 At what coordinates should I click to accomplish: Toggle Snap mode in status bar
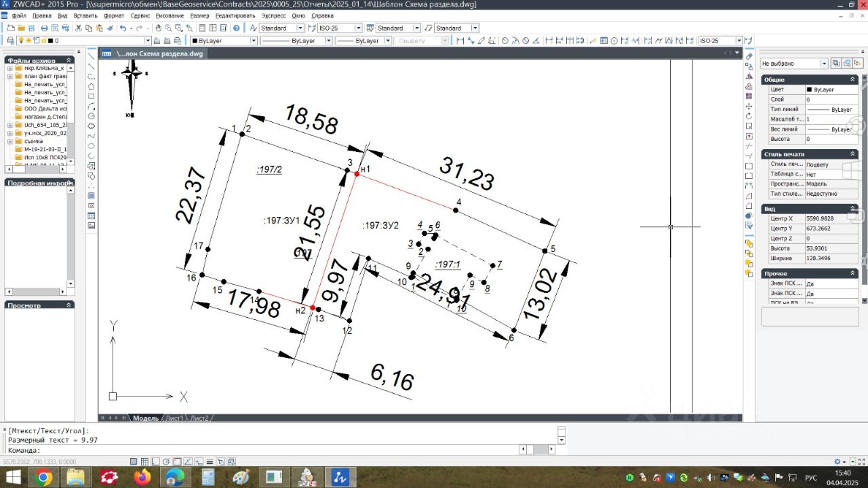[x=134, y=462]
